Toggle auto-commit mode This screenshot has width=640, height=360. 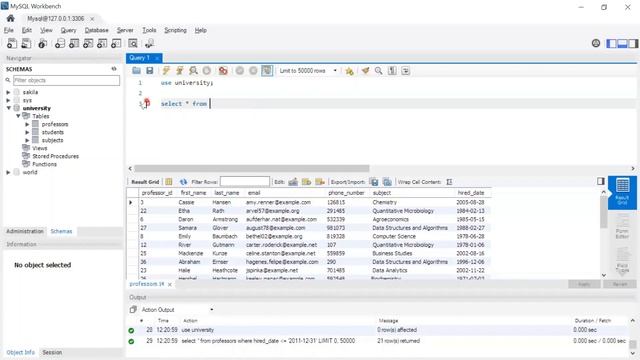pyautogui.click(x=267, y=71)
